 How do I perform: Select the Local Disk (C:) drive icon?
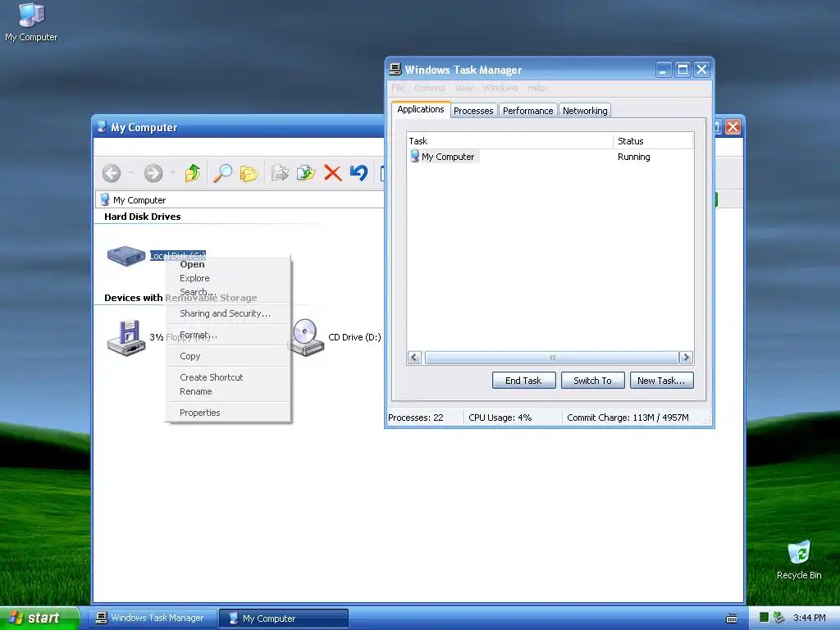(126, 256)
